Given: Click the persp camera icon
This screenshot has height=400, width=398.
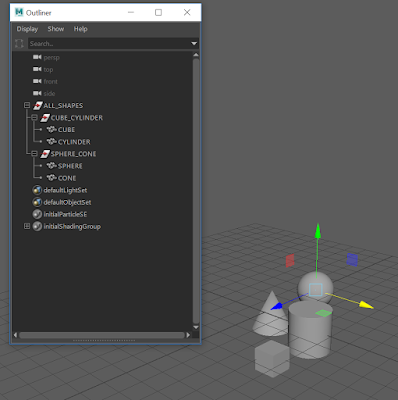Looking at the screenshot, I should coord(37,57).
